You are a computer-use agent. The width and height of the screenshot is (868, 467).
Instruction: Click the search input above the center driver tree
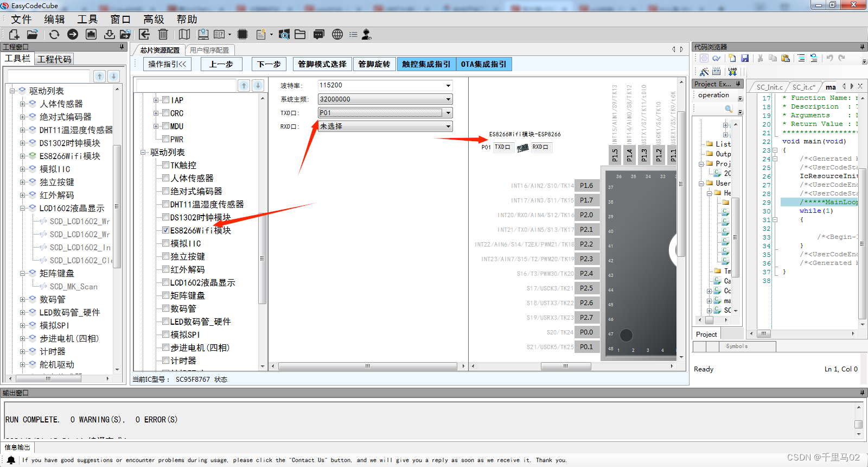186,85
